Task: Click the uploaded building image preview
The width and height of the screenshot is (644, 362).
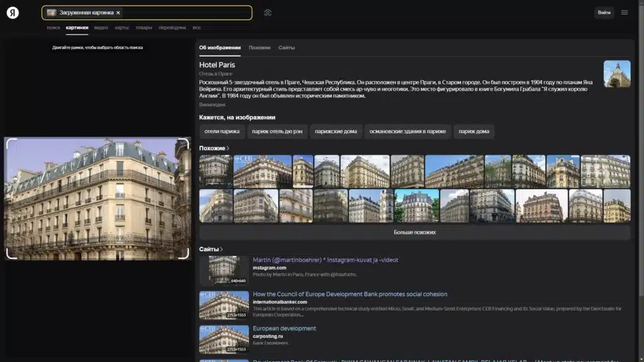Action: click(97, 199)
